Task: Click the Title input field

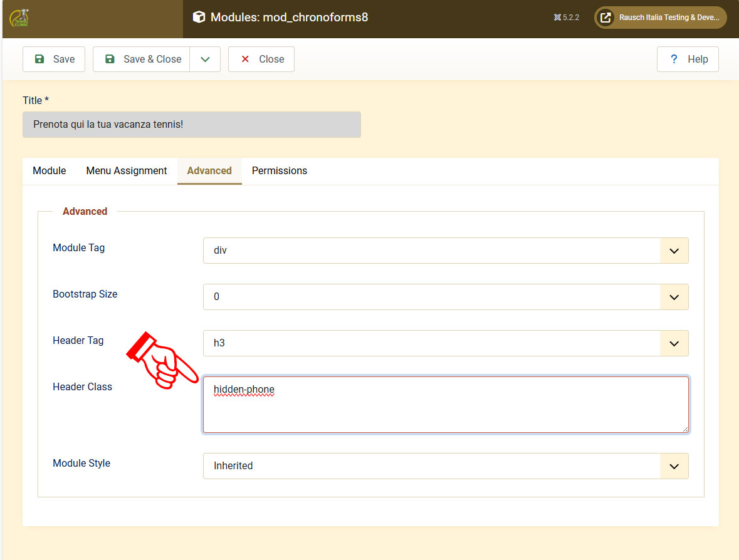Action: coord(192,125)
